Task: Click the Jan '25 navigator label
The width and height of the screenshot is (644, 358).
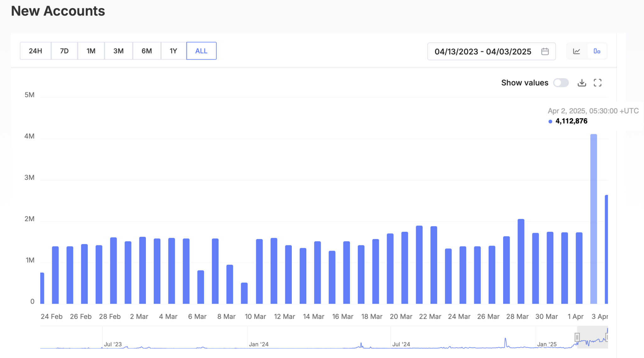Action: [547, 344]
